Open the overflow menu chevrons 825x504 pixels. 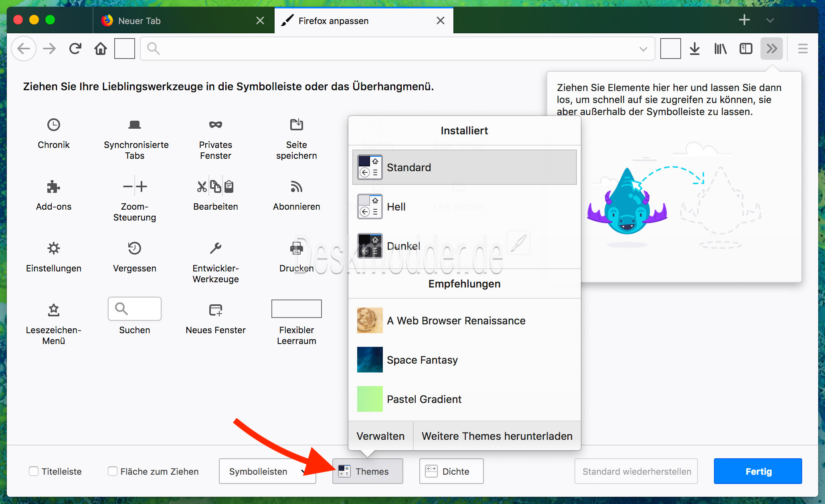click(x=772, y=49)
